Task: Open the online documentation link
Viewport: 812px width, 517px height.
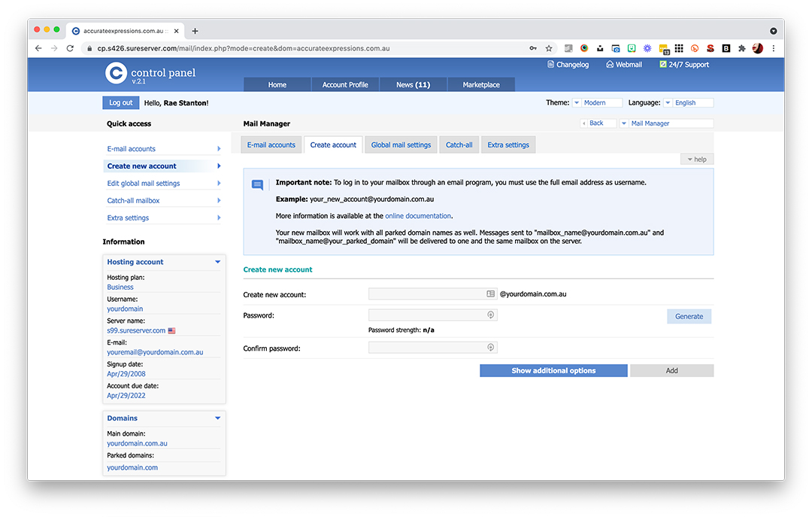Action: click(418, 216)
